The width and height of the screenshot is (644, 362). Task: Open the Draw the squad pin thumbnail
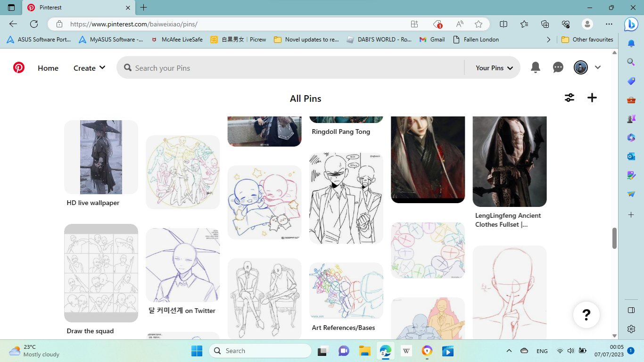tap(101, 273)
